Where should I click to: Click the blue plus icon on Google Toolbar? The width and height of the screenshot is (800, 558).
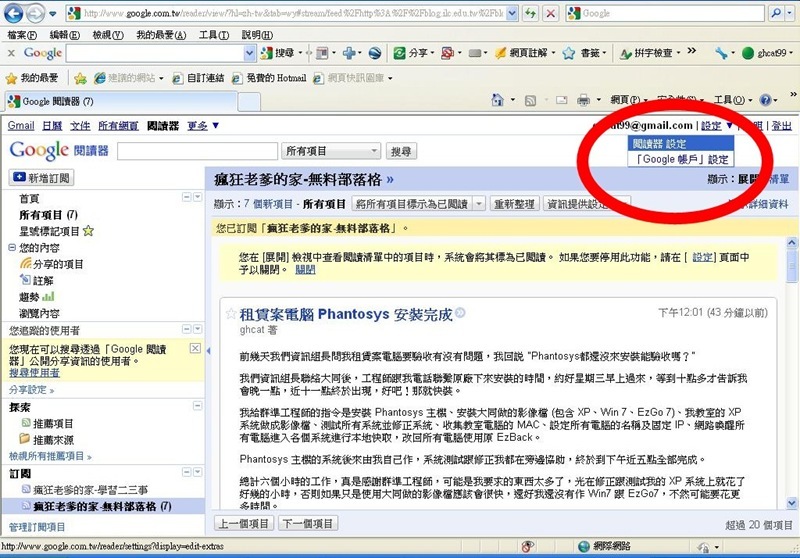coord(349,53)
